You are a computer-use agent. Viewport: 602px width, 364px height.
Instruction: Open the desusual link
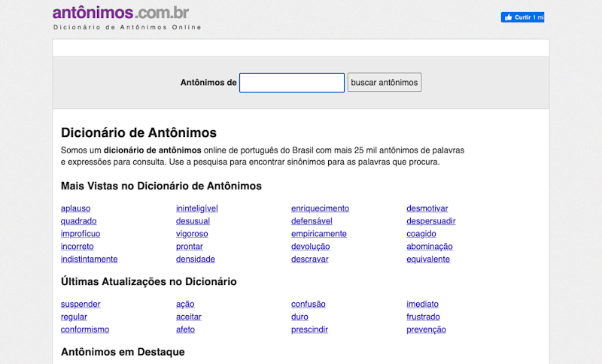pos(193,221)
